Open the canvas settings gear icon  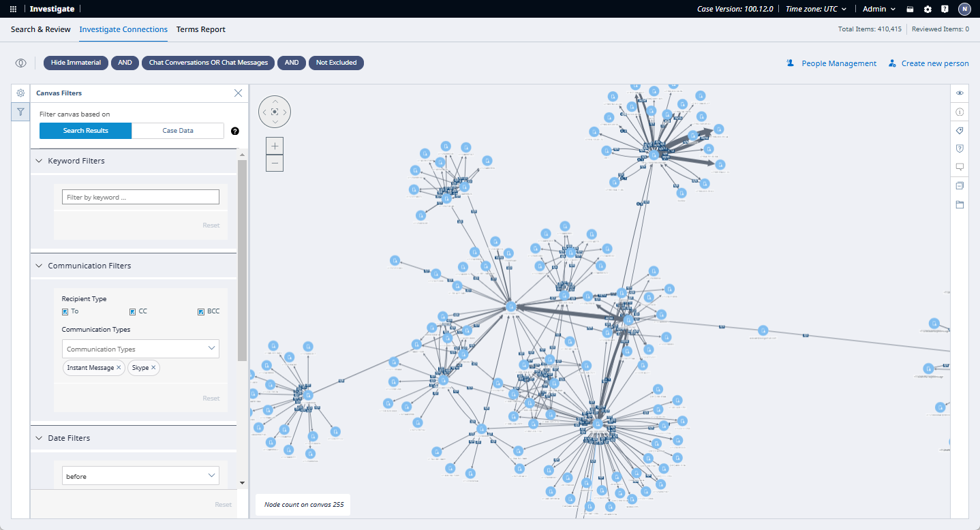point(20,93)
